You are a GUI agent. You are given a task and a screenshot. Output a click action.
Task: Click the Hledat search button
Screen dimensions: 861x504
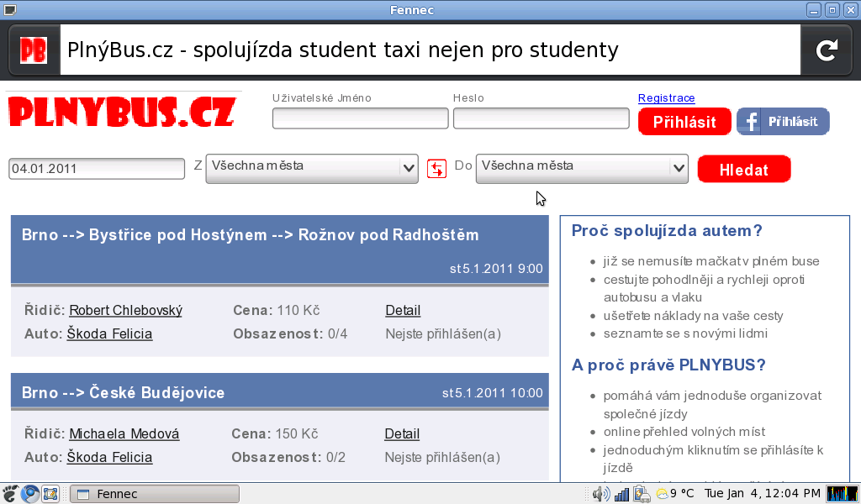click(744, 169)
